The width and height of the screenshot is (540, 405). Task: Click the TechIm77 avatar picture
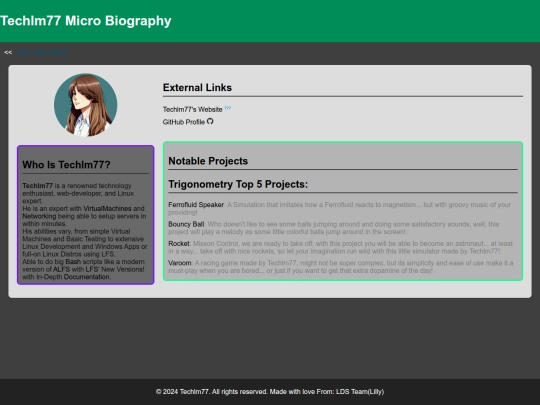pos(85,105)
